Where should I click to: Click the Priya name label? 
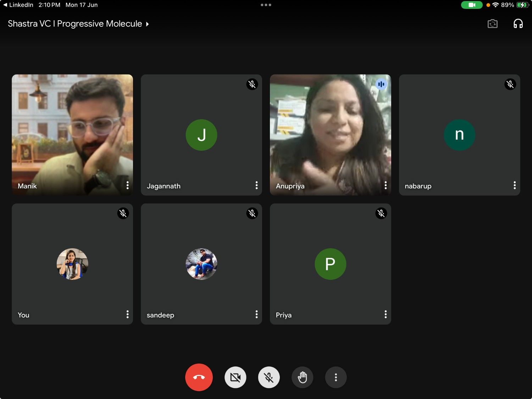[284, 315]
